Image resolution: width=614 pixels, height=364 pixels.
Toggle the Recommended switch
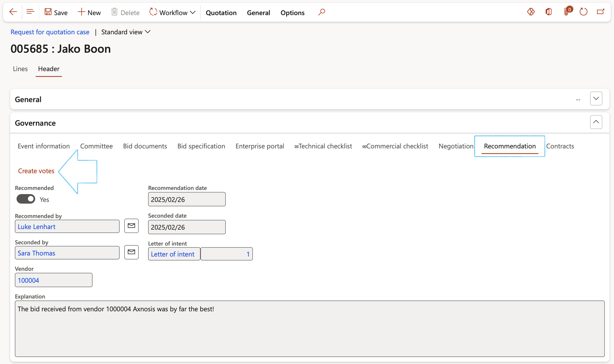(26, 199)
